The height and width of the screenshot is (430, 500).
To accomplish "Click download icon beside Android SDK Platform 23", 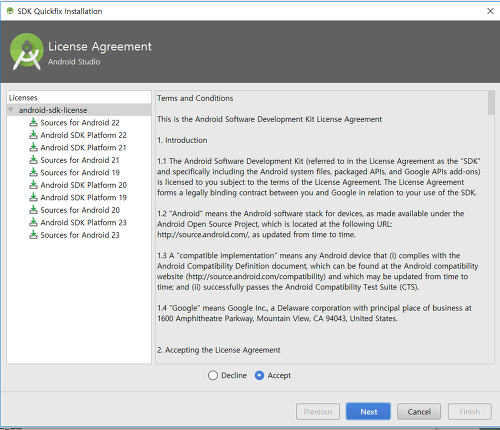I will click(x=33, y=222).
